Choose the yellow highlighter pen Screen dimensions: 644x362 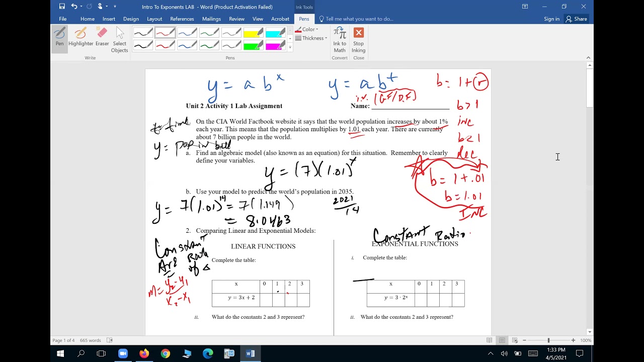pos(253,33)
